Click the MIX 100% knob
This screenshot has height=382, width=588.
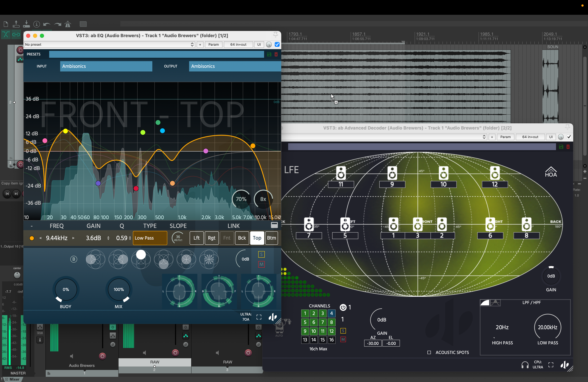(x=119, y=289)
